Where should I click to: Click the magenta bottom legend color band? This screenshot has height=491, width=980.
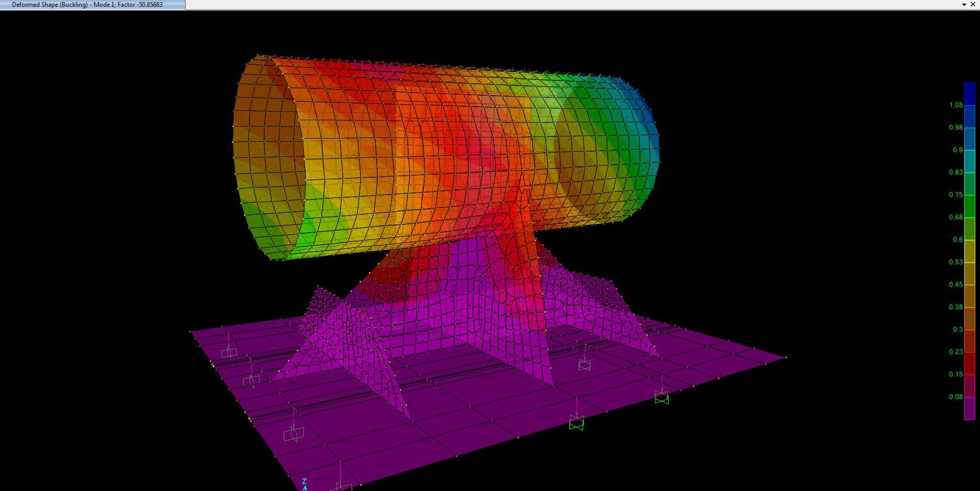pyautogui.click(x=969, y=408)
